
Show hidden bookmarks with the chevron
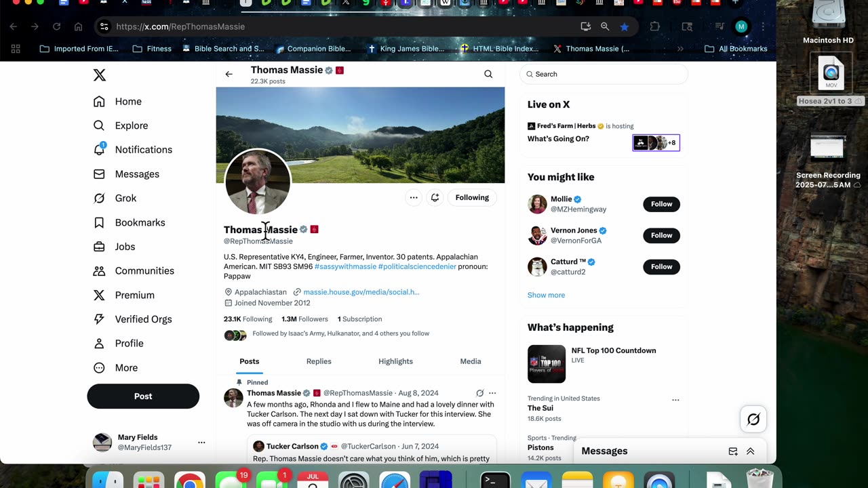tap(680, 49)
